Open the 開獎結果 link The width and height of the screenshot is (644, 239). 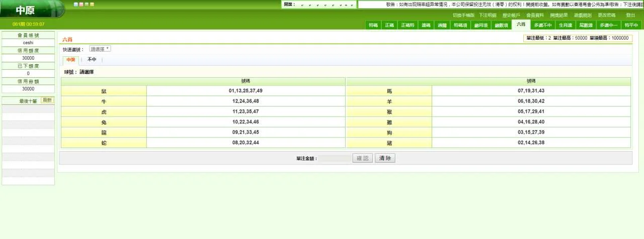click(558, 15)
